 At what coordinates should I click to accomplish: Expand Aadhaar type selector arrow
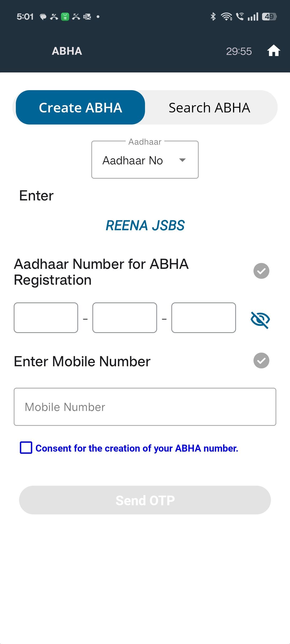[183, 160]
